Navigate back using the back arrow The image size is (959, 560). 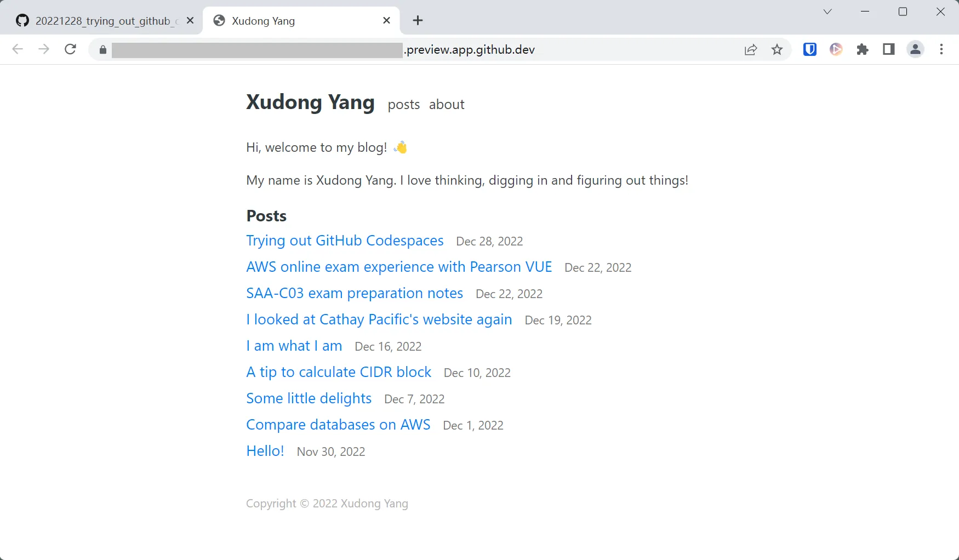coord(18,49)
